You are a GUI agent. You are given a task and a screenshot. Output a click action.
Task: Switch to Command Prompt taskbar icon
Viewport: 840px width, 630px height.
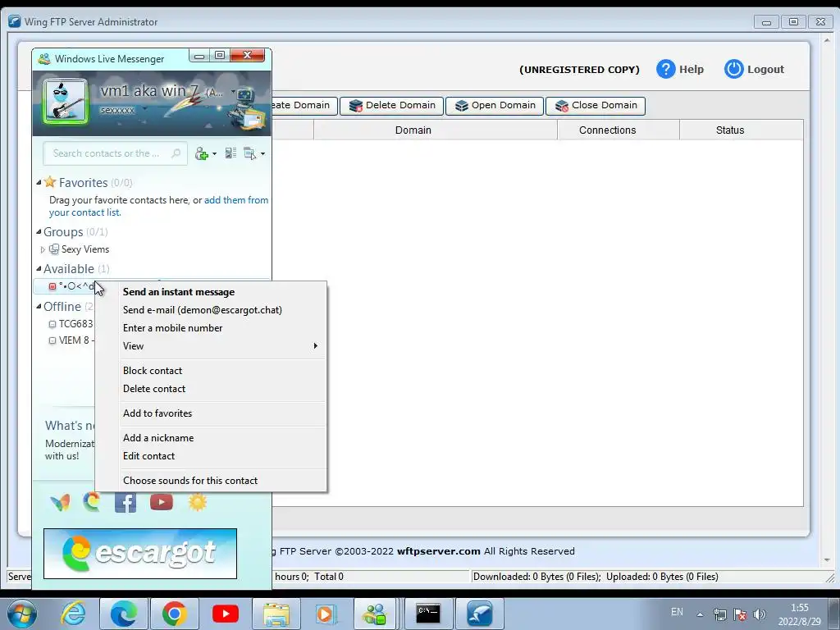[428, 614]
